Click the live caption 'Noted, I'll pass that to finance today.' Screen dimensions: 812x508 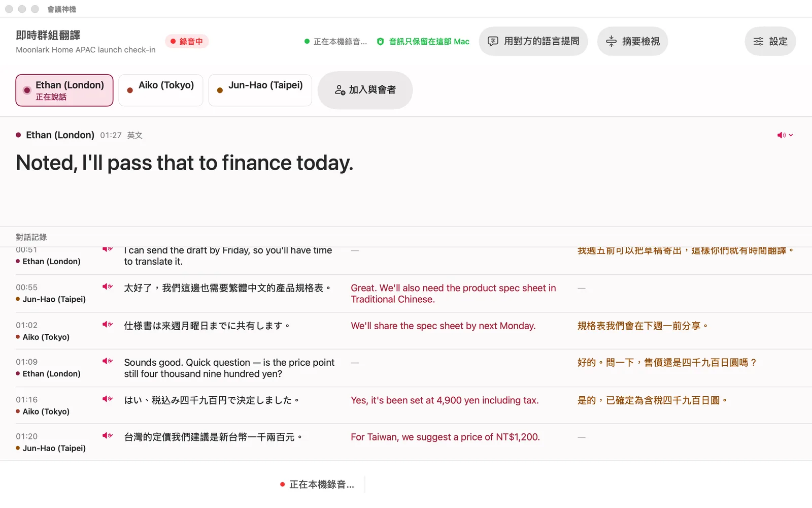pos(185,163)
